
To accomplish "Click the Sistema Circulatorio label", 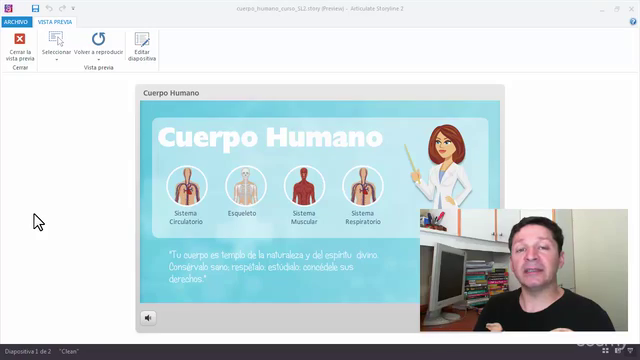I will (x=186, y=218).
